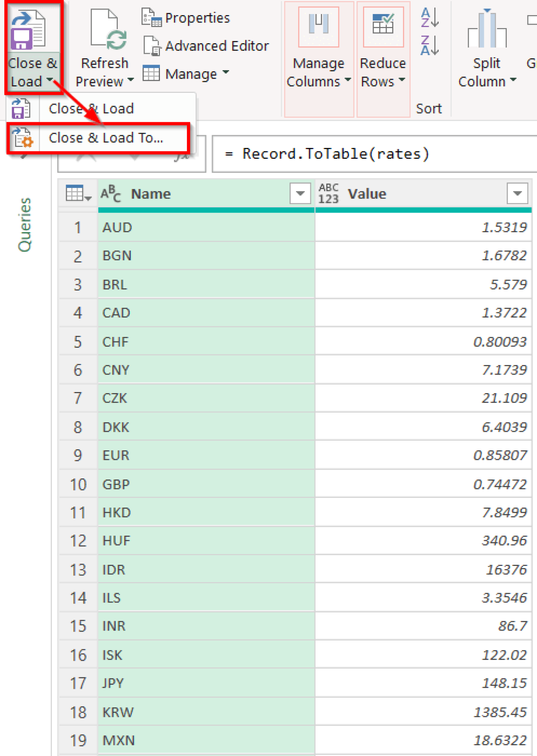The height and width of the screenshot is (756, 537).
Task: Click the Split Column icon
Action: [x=487, y=28]
